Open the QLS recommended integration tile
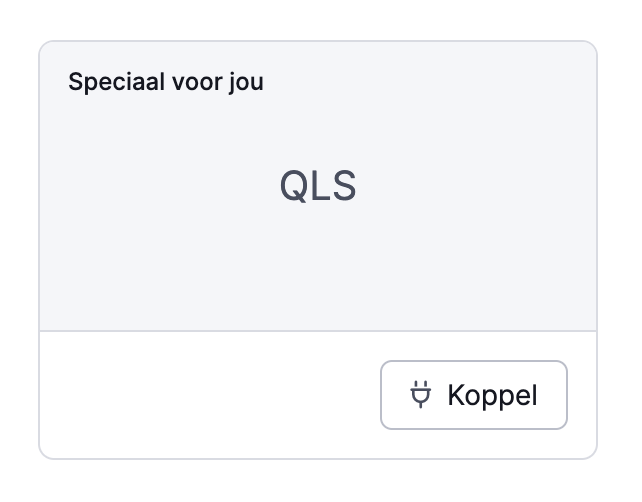 click(318, 250)
